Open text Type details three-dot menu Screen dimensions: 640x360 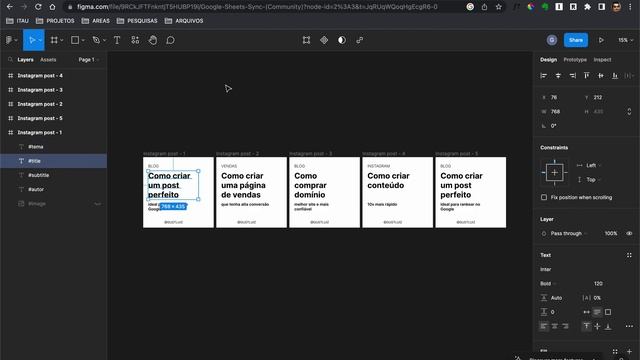[629, 326]
